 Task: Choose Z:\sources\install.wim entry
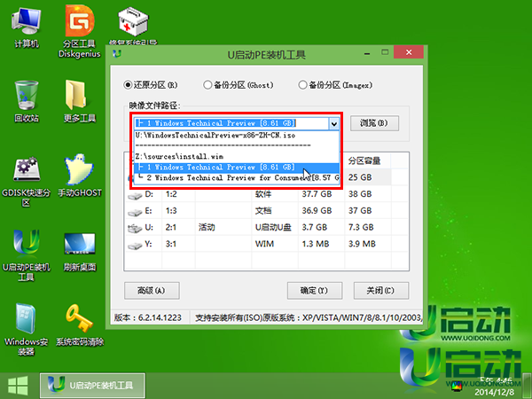[237, 156]
